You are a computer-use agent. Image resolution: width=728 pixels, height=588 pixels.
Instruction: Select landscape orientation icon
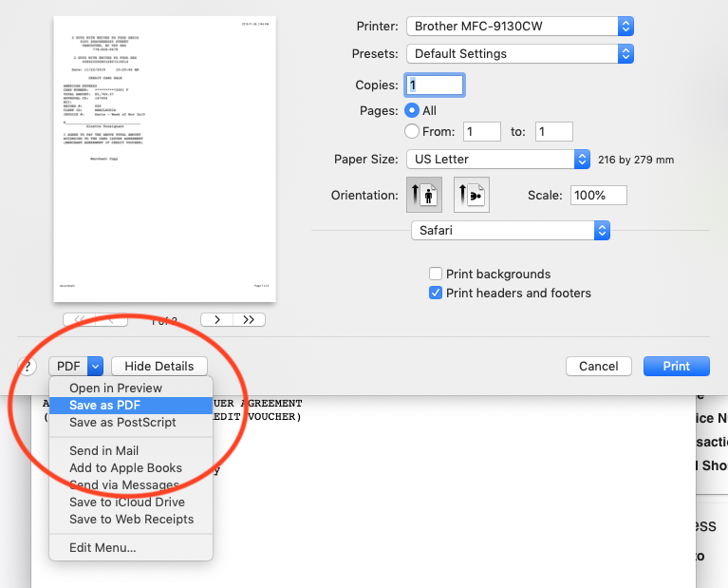(471, 195)
